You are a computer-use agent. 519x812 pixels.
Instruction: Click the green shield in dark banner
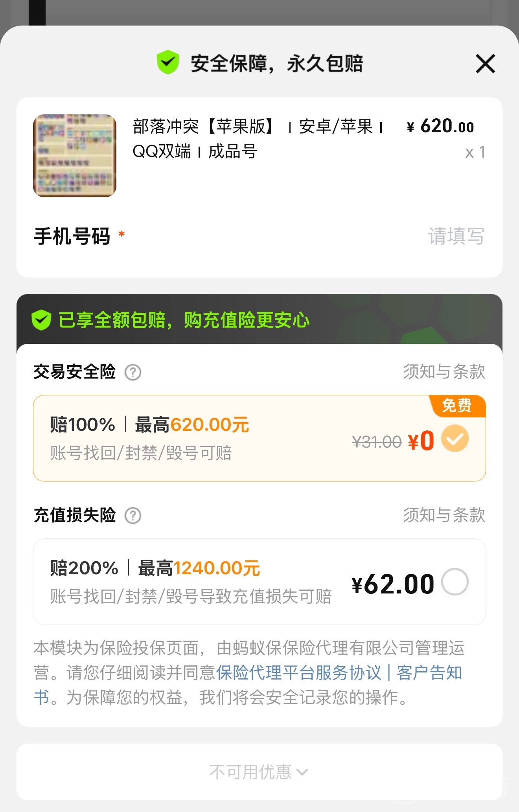(41, 320)
